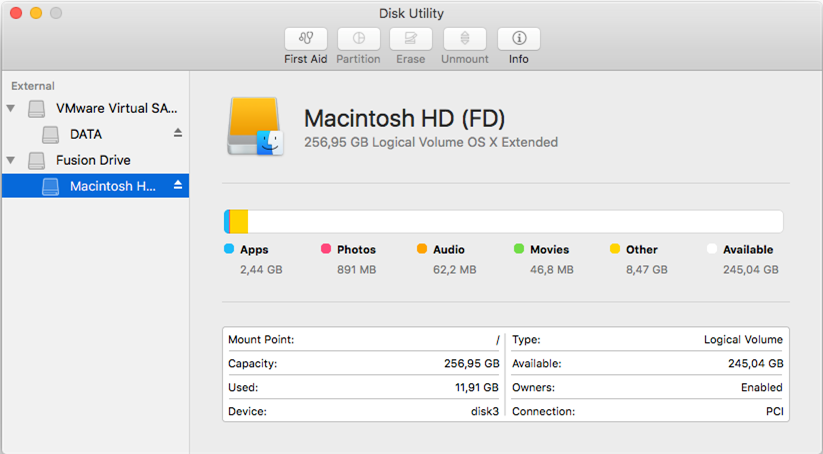Click the VMware disk drive icon

(x=36, y=109)
